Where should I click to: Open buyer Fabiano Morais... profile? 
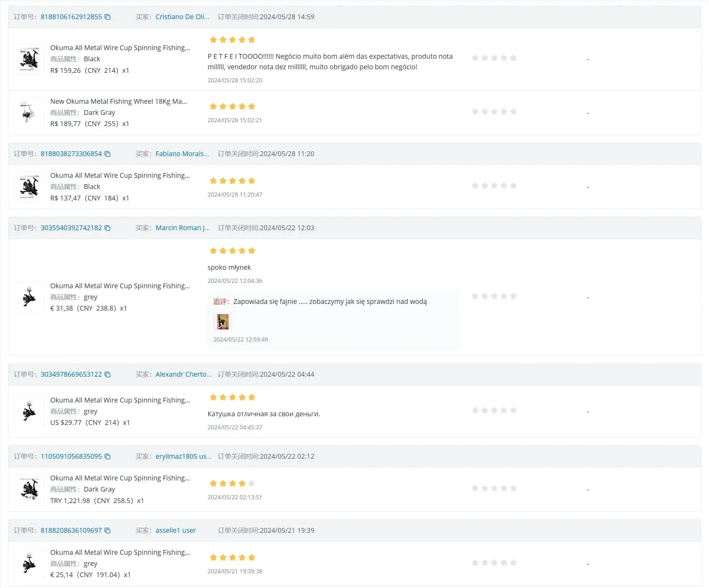point(182,154)
